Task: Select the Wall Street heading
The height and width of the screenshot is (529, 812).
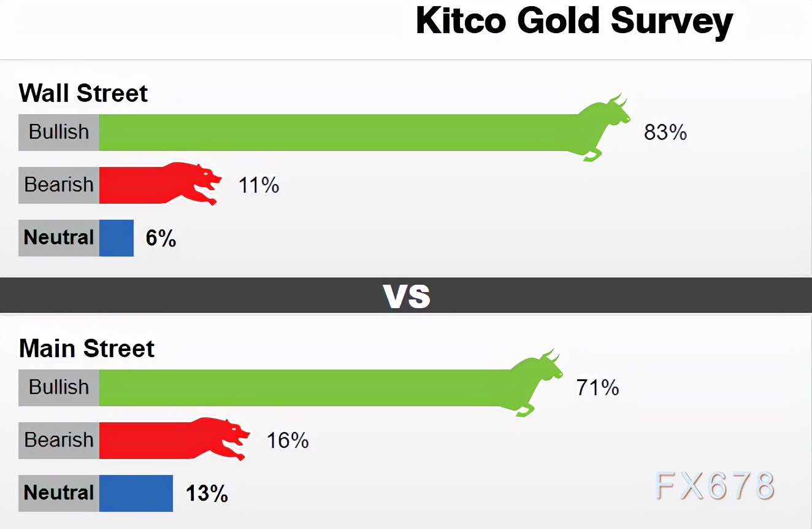Action: (83, 93)
